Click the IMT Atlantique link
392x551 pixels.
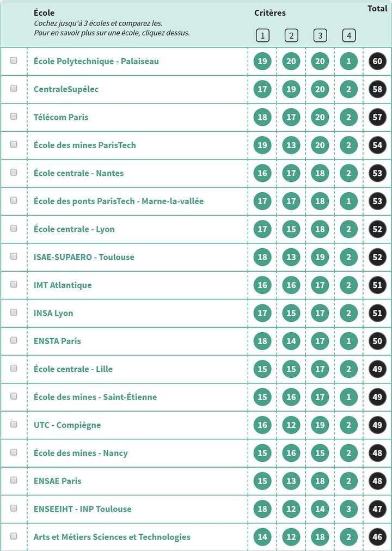pos(63,285)
